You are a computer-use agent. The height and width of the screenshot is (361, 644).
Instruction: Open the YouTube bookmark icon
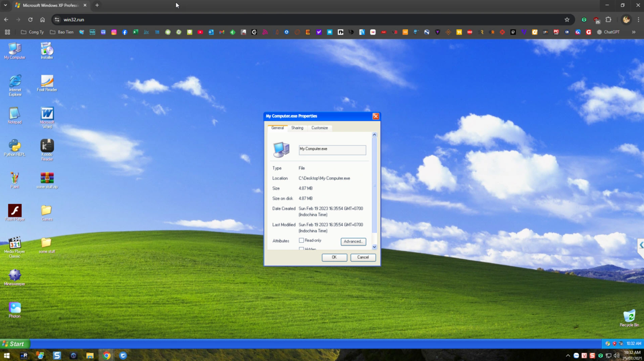(200, 32)
